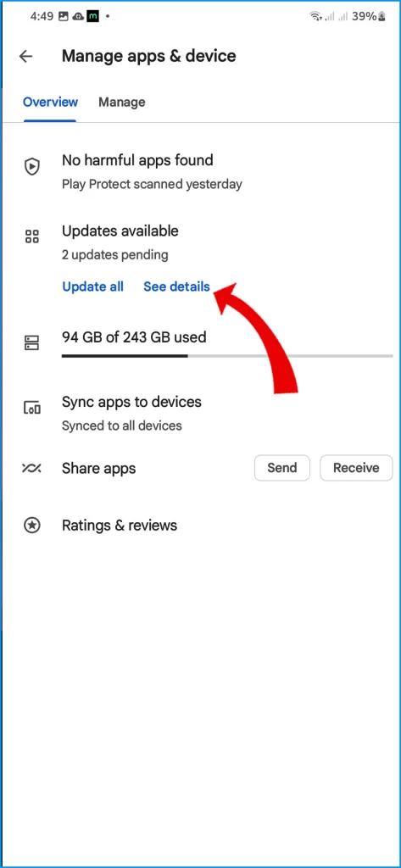Viewport: 401px width, 868px height.
Task: Open Sync apps to devices entry
Action: tap(200, 413)
